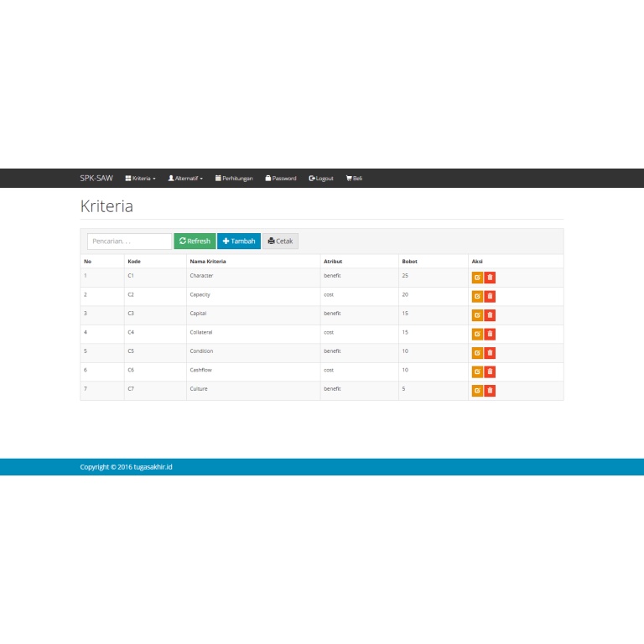
Task: Click the Cetak print button
Action: point(281,241)
